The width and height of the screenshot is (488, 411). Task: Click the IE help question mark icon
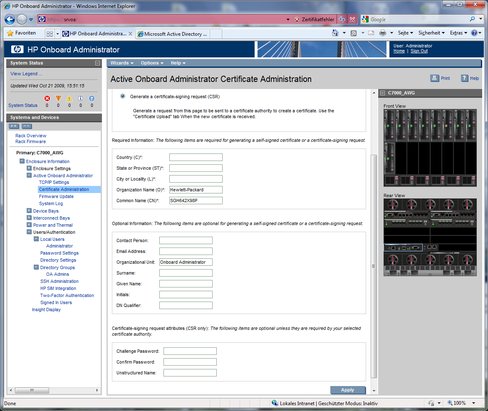(x=474, y=33)
